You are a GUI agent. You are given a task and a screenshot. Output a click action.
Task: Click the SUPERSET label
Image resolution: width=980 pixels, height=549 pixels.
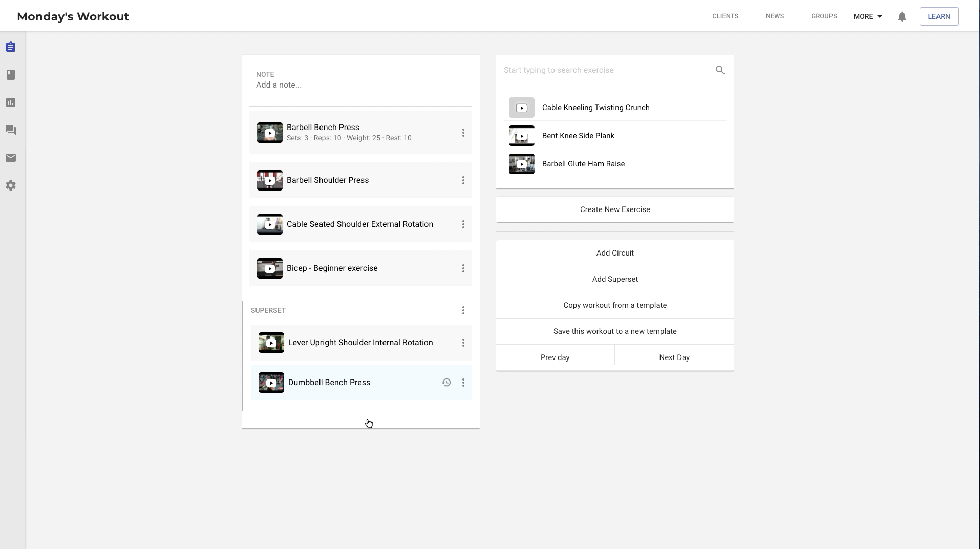268,310
